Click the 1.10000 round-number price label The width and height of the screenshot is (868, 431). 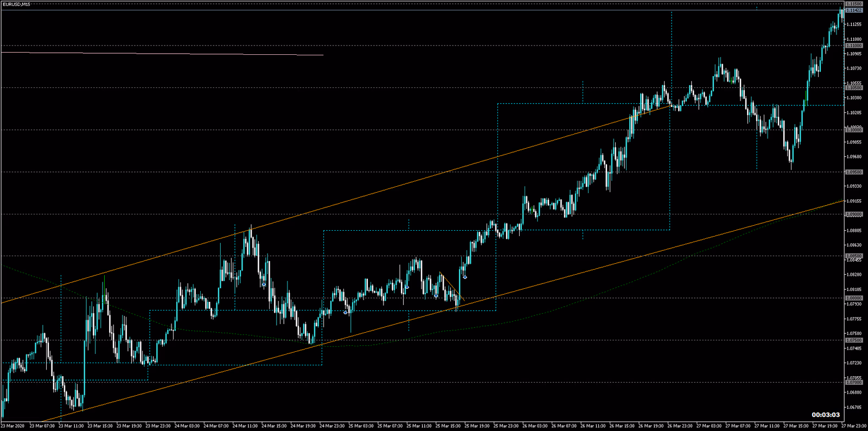[854, 130]
